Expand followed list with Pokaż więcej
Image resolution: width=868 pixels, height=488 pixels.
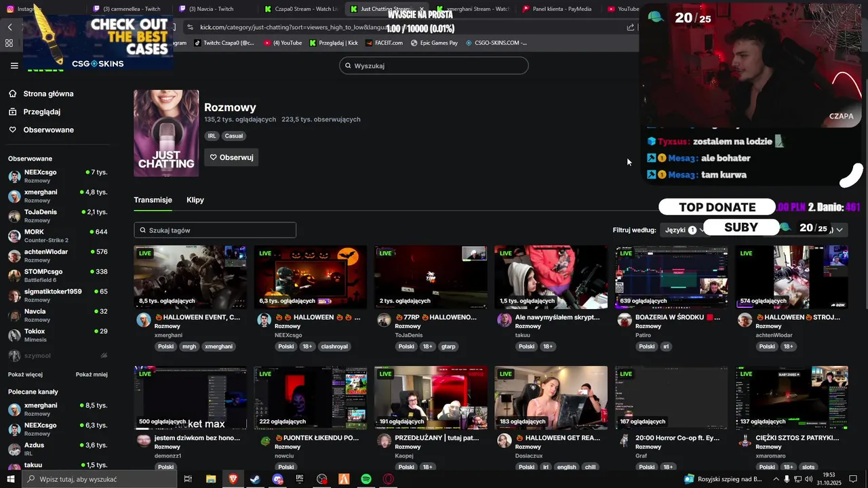point(25,374)
